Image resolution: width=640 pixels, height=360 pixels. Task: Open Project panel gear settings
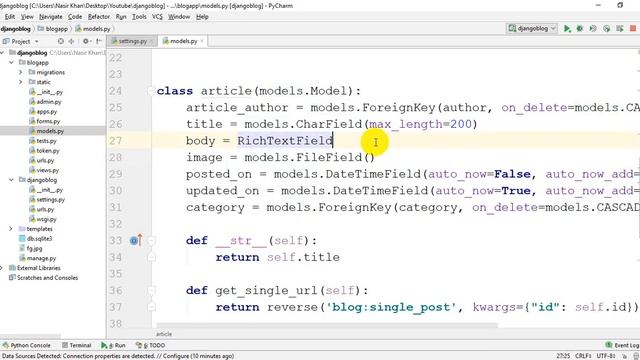tap(86, 41)
